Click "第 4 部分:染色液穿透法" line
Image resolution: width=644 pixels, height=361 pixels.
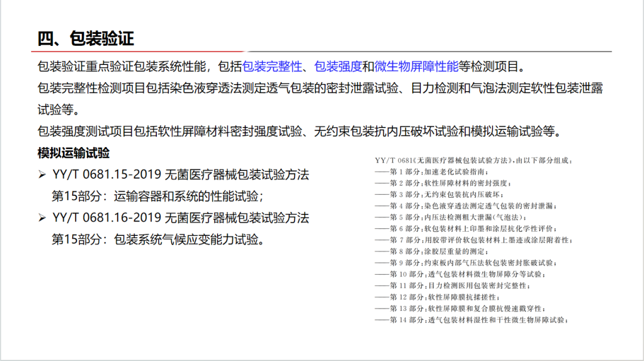pos(466,206)
